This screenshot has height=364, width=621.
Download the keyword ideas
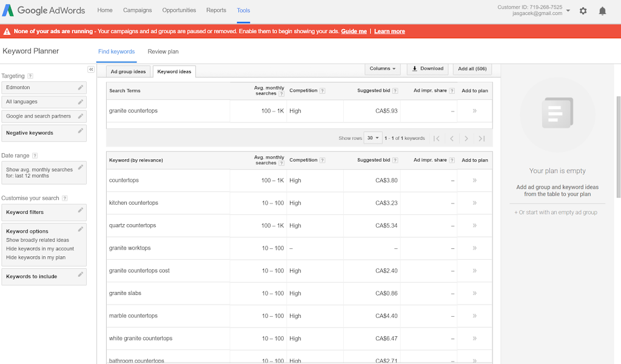tap(428, 69)
